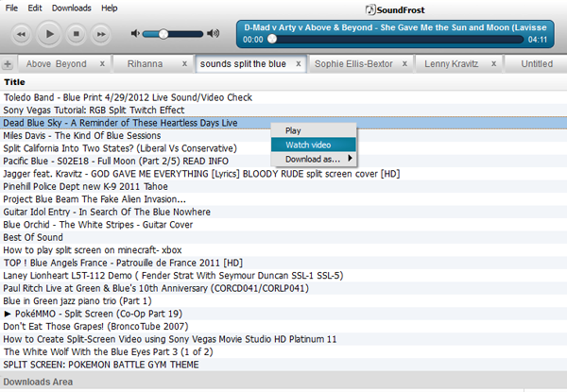
Task: Open the Edit menu
Action: [x=35, y=8]
